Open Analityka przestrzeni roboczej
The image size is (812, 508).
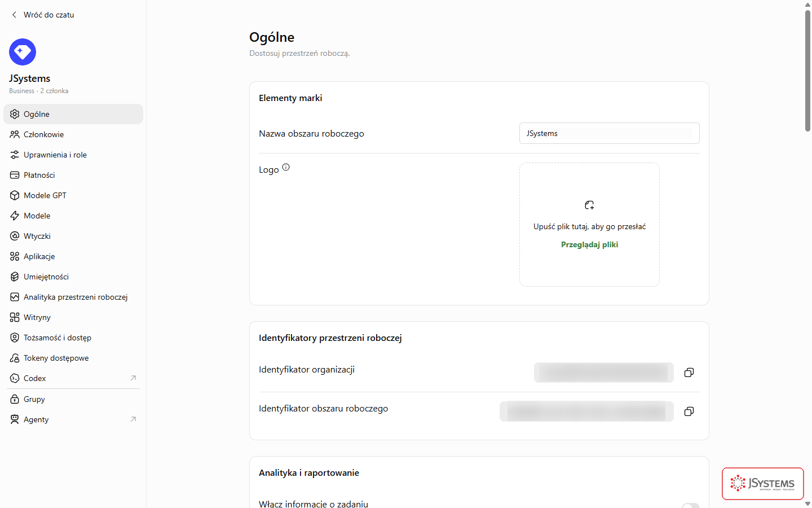coord(73,297)
